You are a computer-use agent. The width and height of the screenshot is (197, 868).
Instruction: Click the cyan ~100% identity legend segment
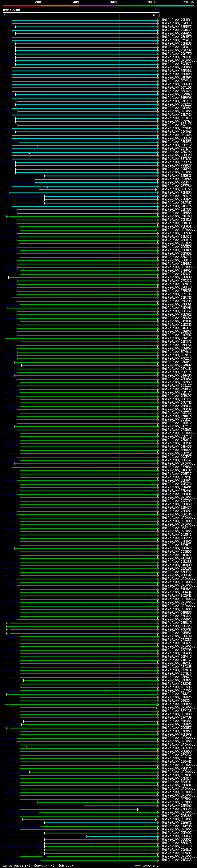coord(175,6)
